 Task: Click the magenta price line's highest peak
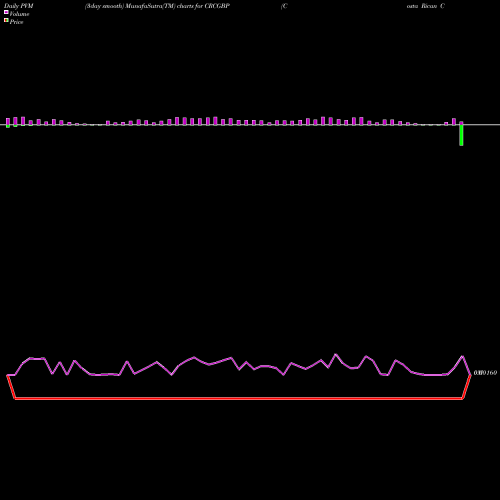336,354
